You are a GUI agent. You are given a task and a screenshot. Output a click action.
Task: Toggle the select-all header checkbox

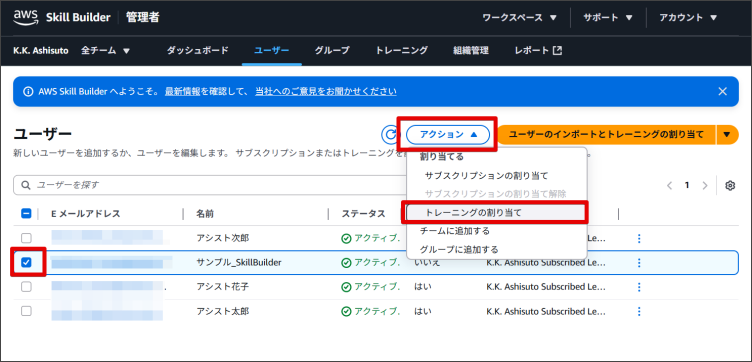pos(26,214)
